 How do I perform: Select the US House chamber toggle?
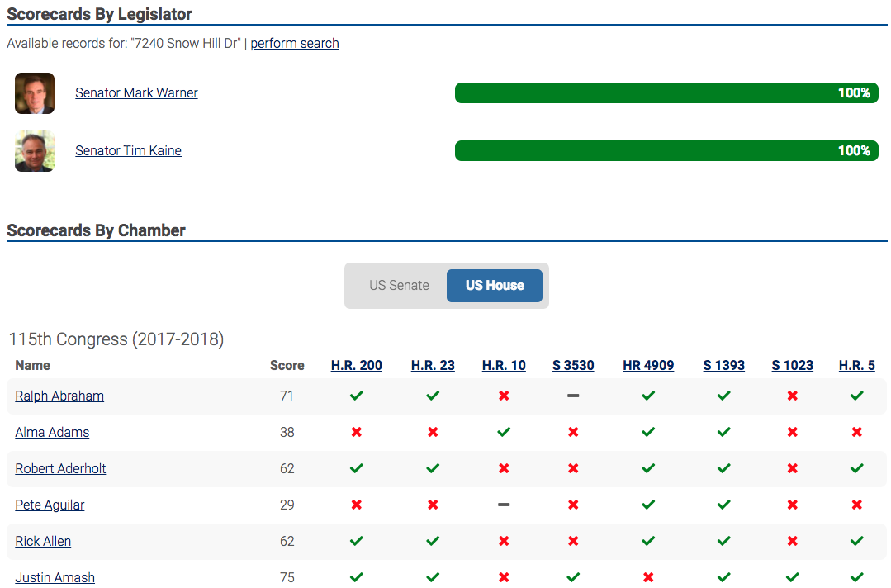coord(495,285)
